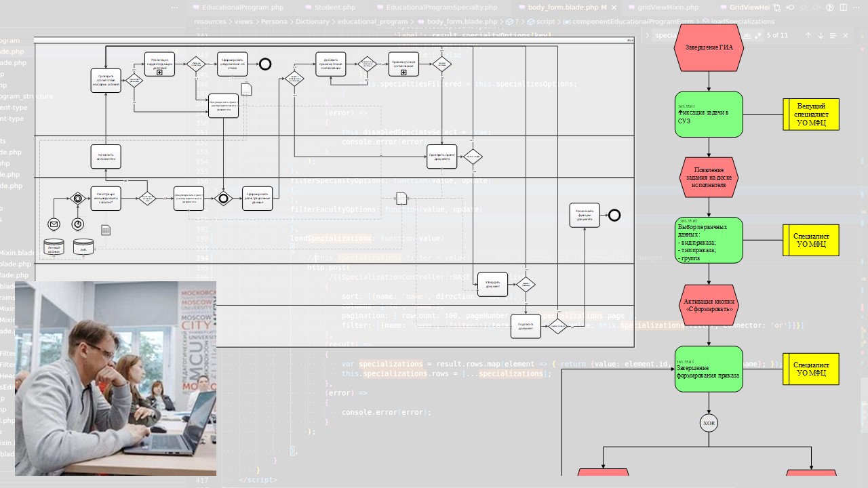Click the yellow Ведущий специалист УО МФЦ box
Screen dimensions: 868x488
click(x=811, y=114)
